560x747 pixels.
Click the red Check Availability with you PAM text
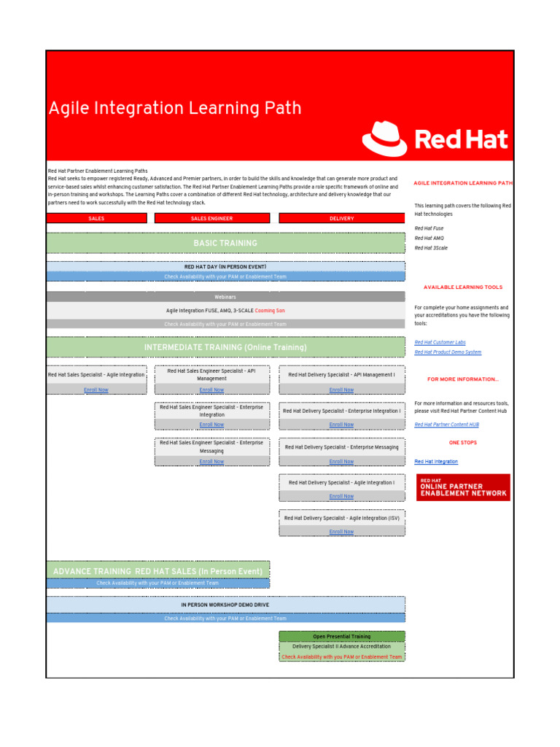(342, 657)
